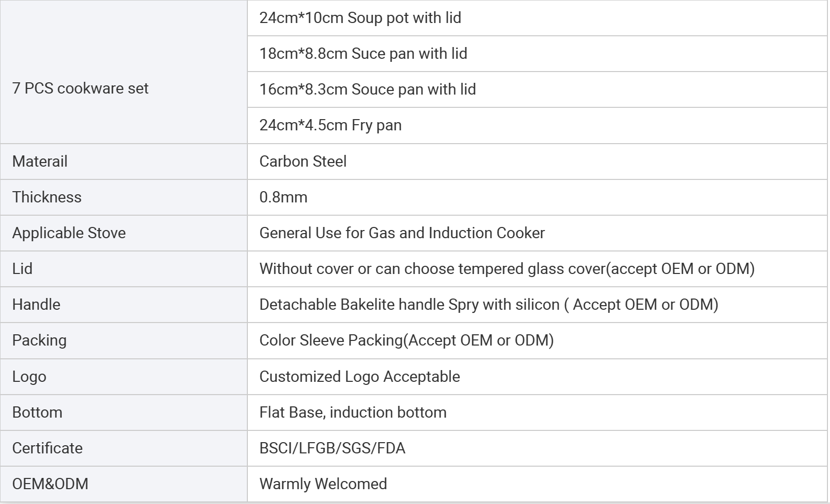Click the Thickness label

(x=47, y=197)
